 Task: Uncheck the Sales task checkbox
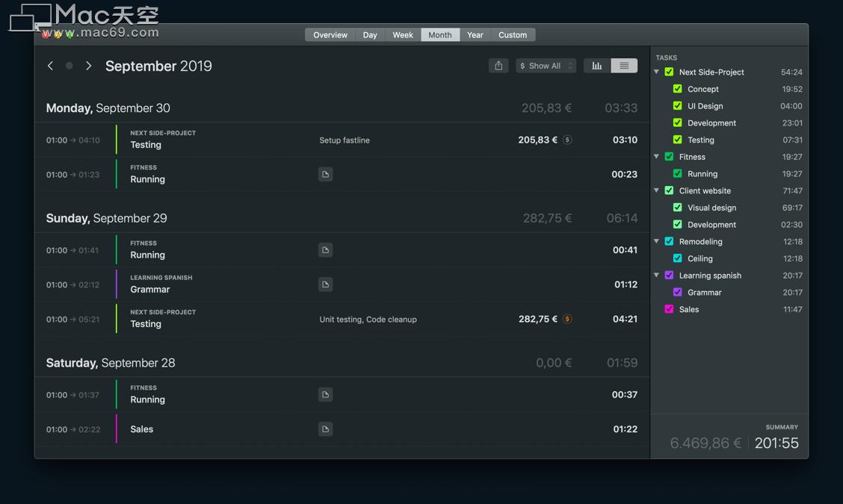pyautogui.click(x=670, y=309)
